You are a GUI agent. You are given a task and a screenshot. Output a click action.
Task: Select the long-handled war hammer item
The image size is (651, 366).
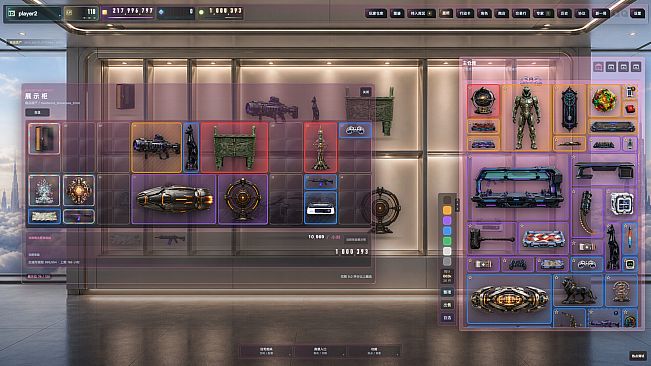click(492, 239)
